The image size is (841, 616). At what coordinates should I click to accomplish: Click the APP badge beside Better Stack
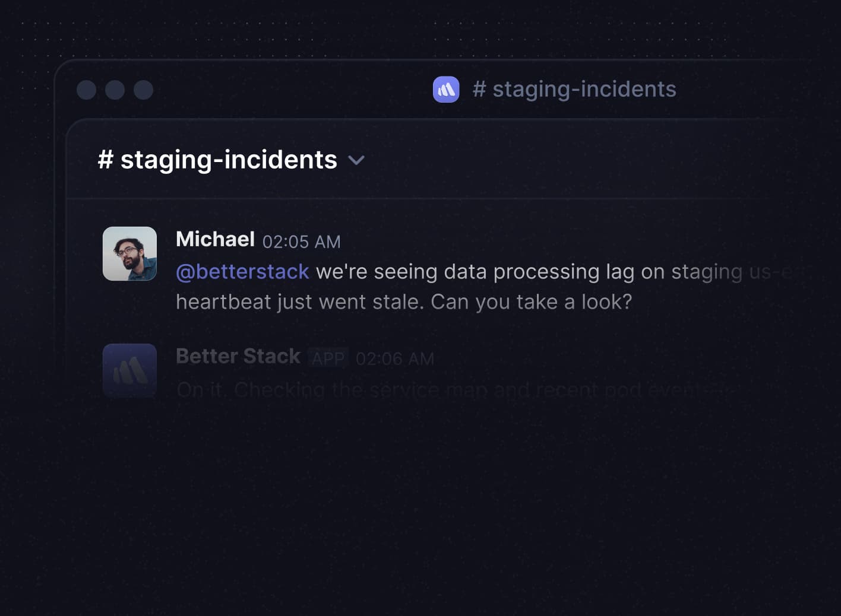328,358
